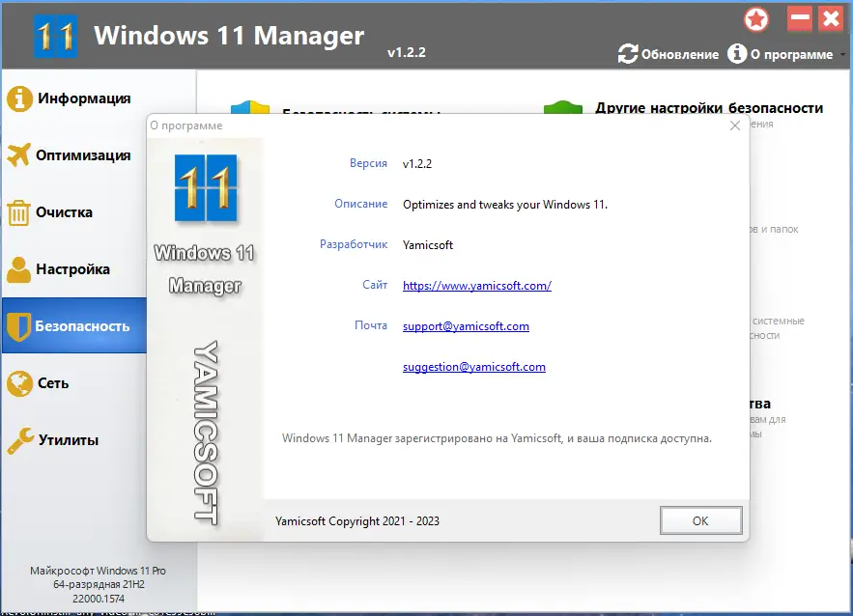Click the Версия label
The height and width of the screenshot is (616, 853).
(x=368, y=163)
